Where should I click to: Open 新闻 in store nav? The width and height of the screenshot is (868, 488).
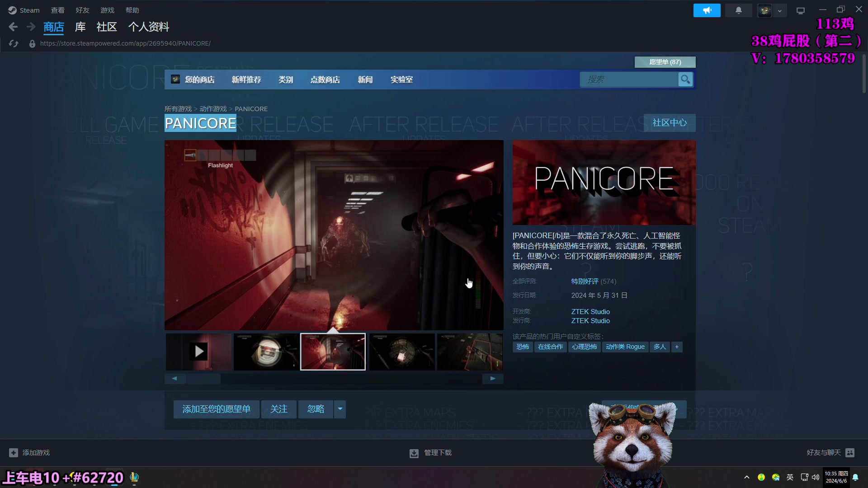[x=365, y=80]
